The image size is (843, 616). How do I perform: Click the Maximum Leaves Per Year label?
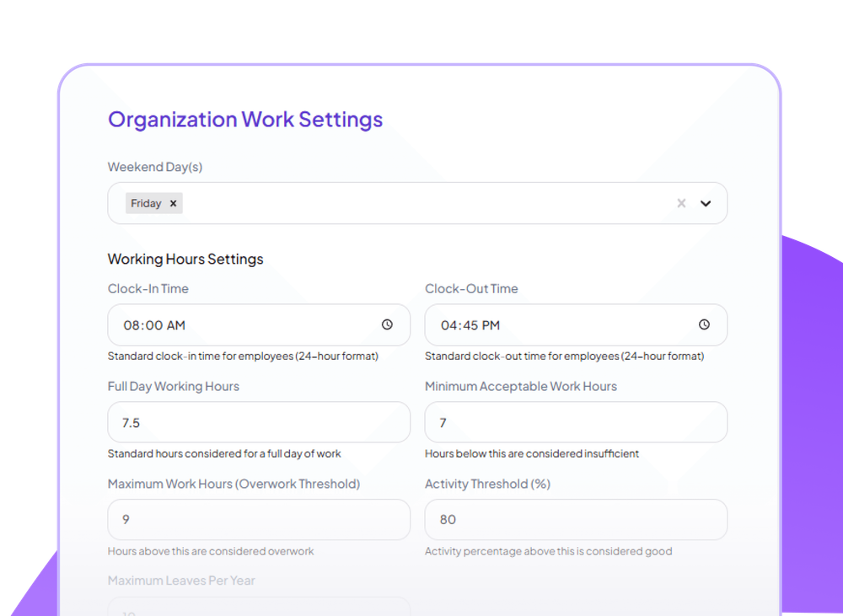pos(181,581)
